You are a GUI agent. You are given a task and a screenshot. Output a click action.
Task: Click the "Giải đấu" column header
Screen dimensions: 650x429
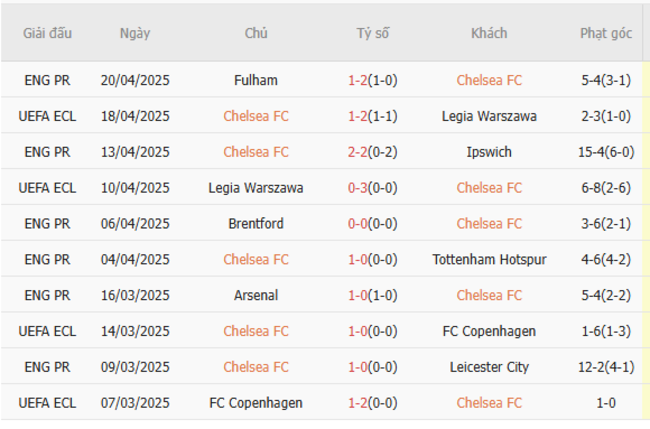coord(48,33)
